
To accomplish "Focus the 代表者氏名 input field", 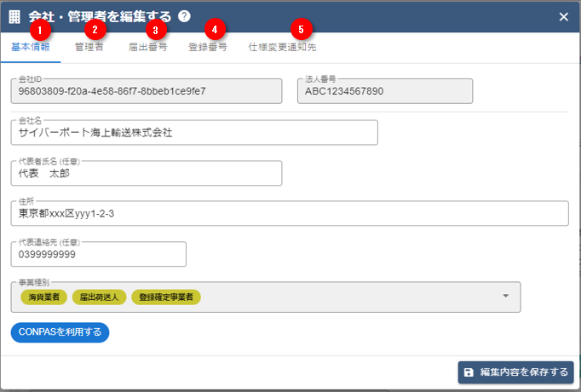I will pyautogui.click(x=145, y=174).
